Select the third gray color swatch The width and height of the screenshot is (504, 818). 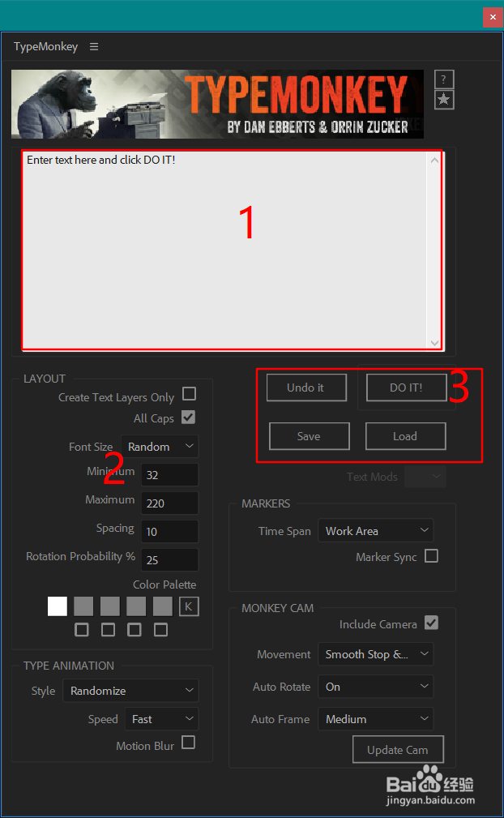[x=110, y=606]
